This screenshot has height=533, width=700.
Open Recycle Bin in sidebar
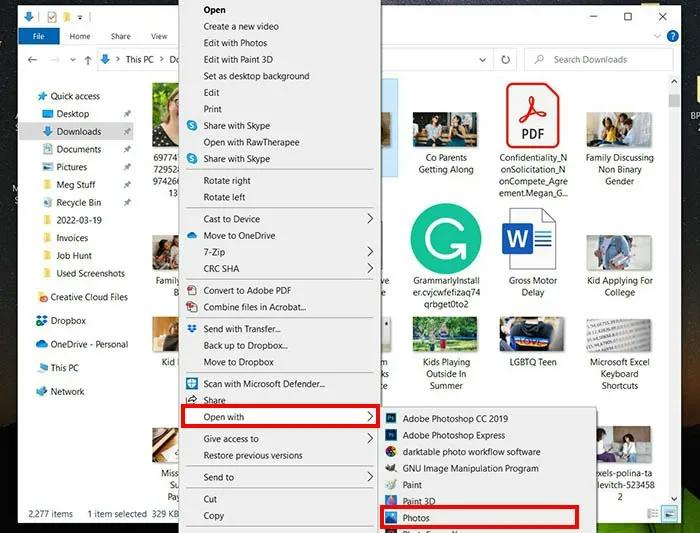72,202
